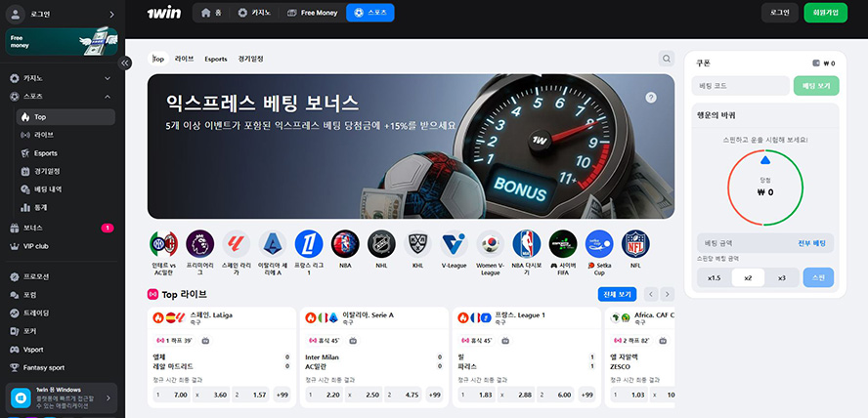Click the 1win logo
Screen dimensions: 868x418
point(164,12)
